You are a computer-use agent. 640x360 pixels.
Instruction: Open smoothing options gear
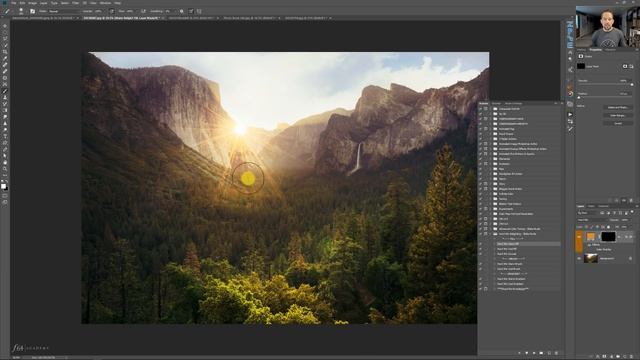click(182, 11)
